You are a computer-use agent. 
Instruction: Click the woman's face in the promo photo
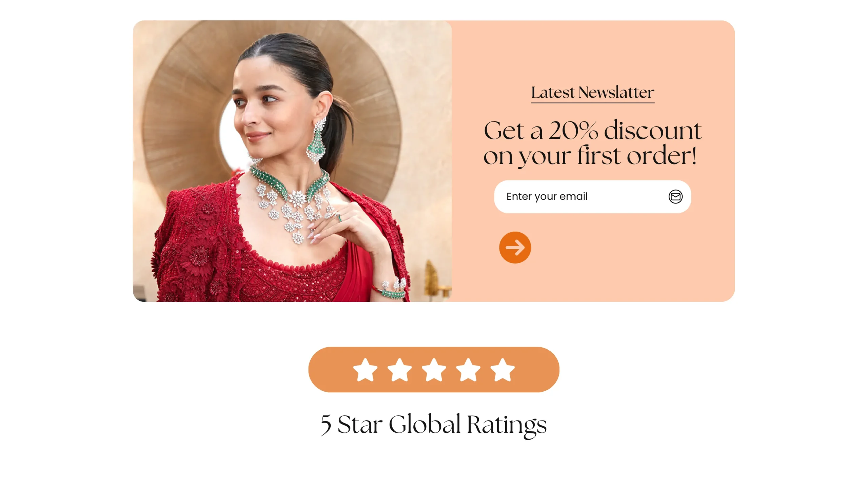tap(268, 105)
